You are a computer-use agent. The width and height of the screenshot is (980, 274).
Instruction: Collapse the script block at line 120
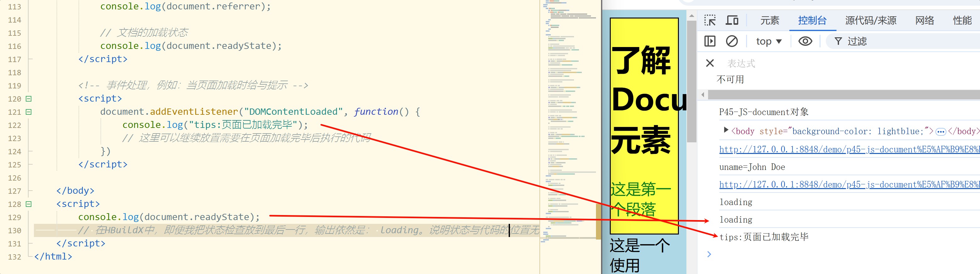(29, 98)
